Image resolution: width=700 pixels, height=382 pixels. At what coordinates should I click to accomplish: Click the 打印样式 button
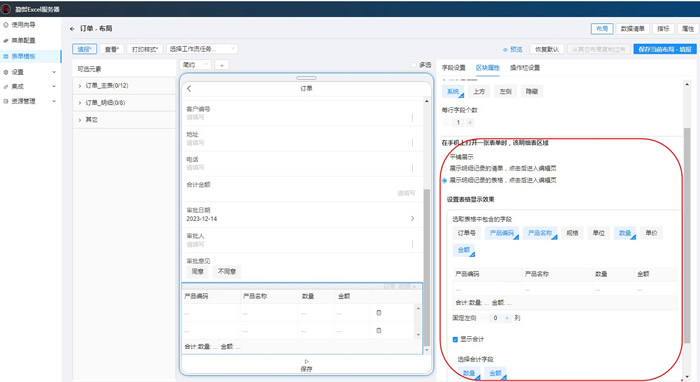(x=145, y=49)
